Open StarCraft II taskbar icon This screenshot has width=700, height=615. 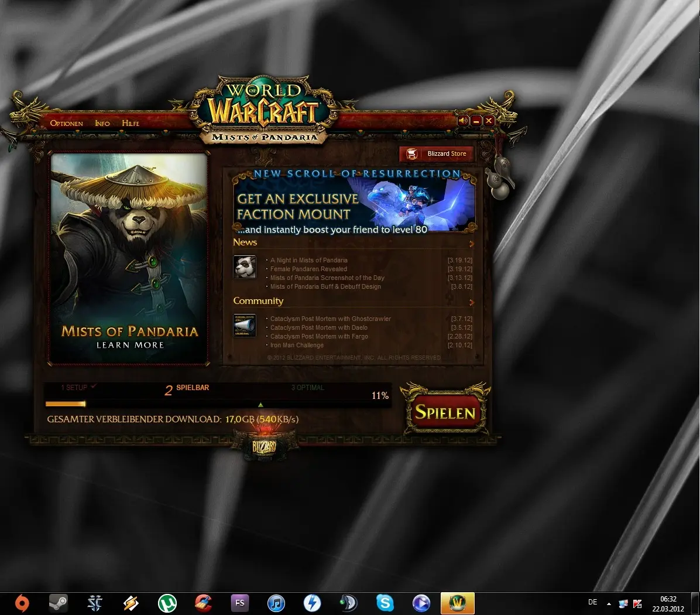coord(95,603)
